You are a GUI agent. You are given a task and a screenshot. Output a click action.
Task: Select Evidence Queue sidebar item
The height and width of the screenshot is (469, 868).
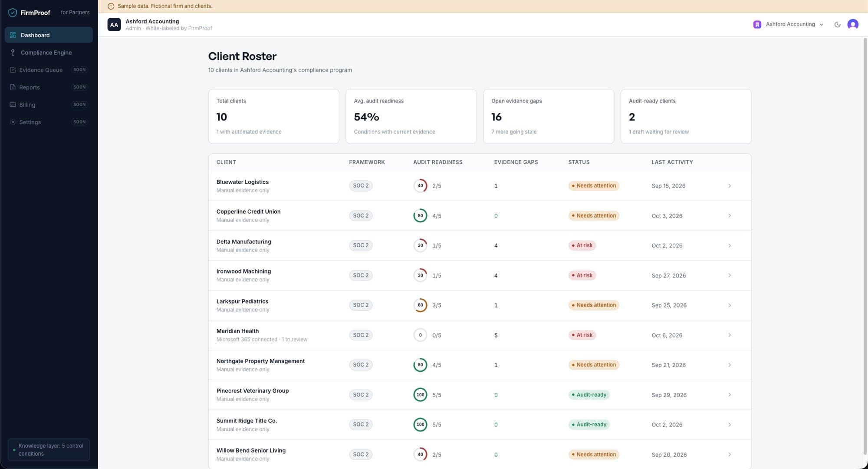pos(49,70)
